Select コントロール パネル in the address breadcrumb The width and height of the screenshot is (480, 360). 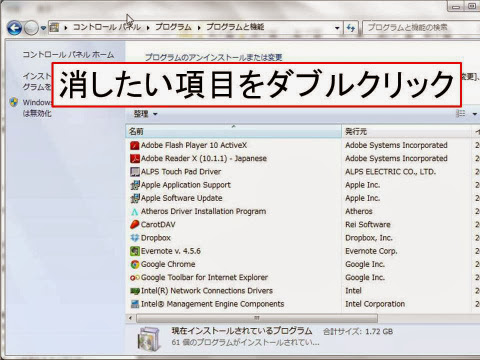[107, 27]
